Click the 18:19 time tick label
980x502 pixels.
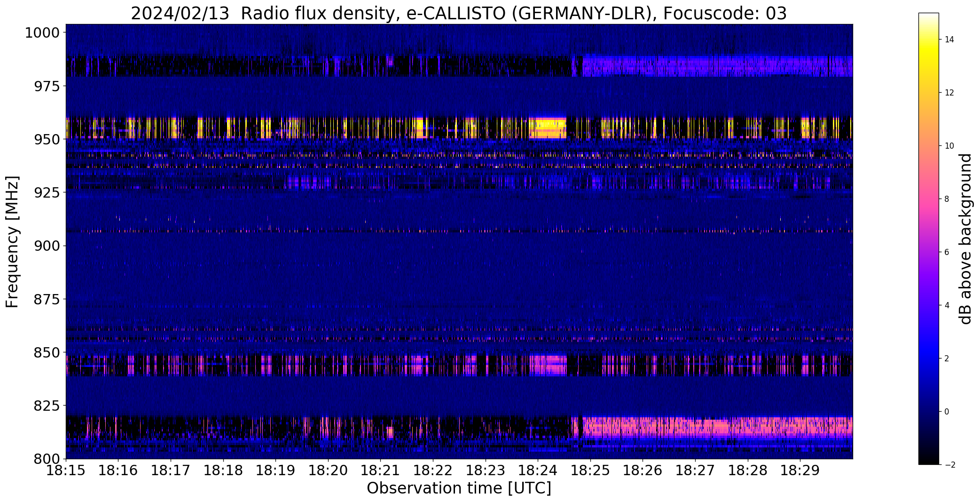[275, 470]
